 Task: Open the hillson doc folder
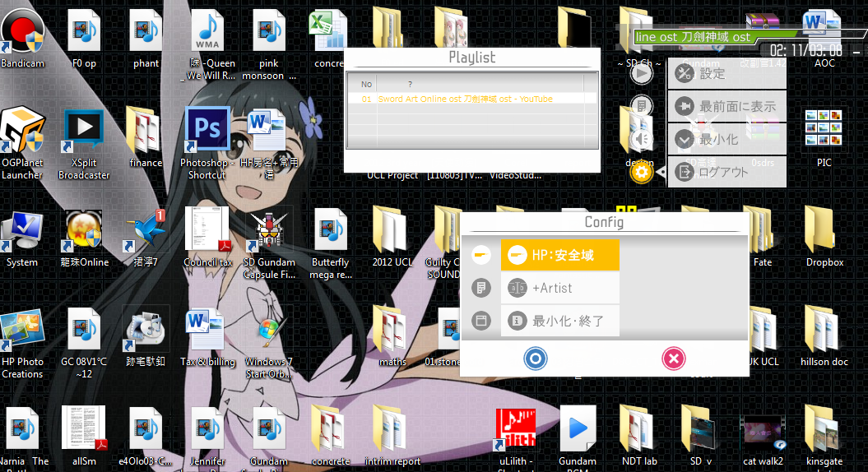824,337
